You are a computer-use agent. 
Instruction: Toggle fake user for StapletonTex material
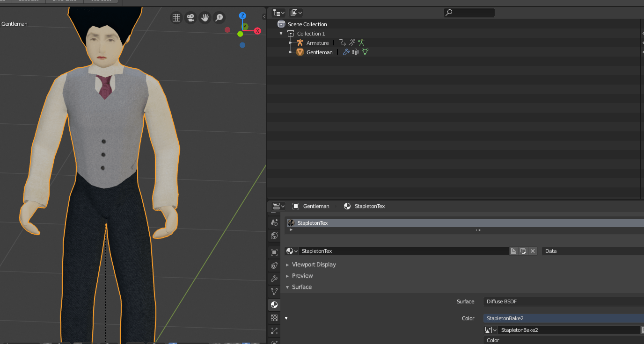[x=514, y=251]
